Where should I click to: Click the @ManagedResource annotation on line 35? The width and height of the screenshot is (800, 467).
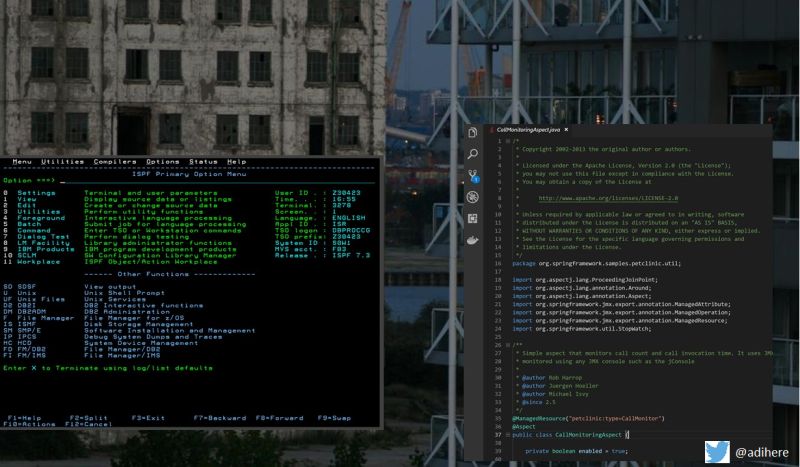588,419
